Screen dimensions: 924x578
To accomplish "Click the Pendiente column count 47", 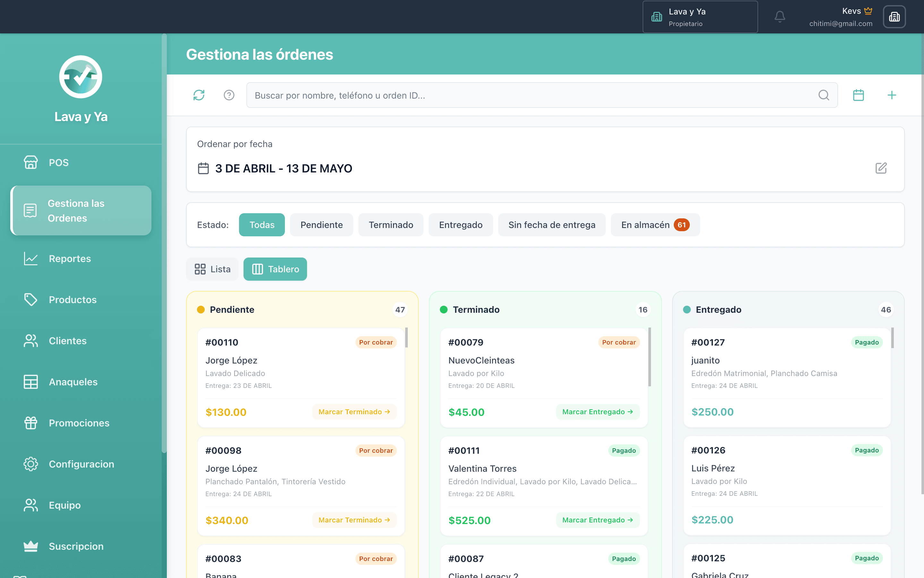I will click(400, 310).
